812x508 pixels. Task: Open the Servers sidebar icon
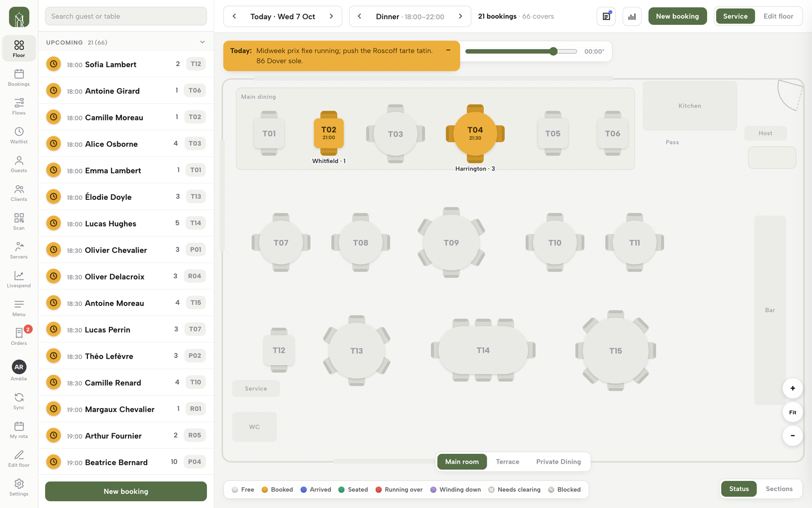point(19,250)
